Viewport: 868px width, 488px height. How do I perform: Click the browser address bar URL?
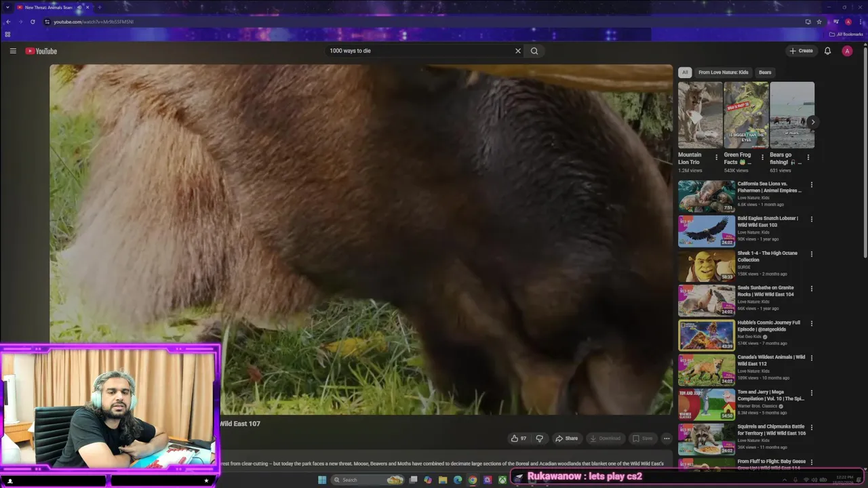click(x=94, y=22)
